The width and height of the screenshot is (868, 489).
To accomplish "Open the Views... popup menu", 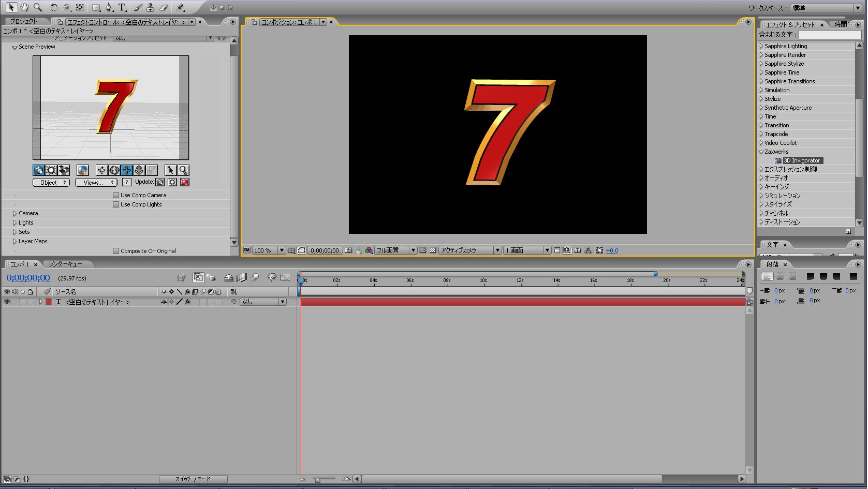I will [96, 182].
